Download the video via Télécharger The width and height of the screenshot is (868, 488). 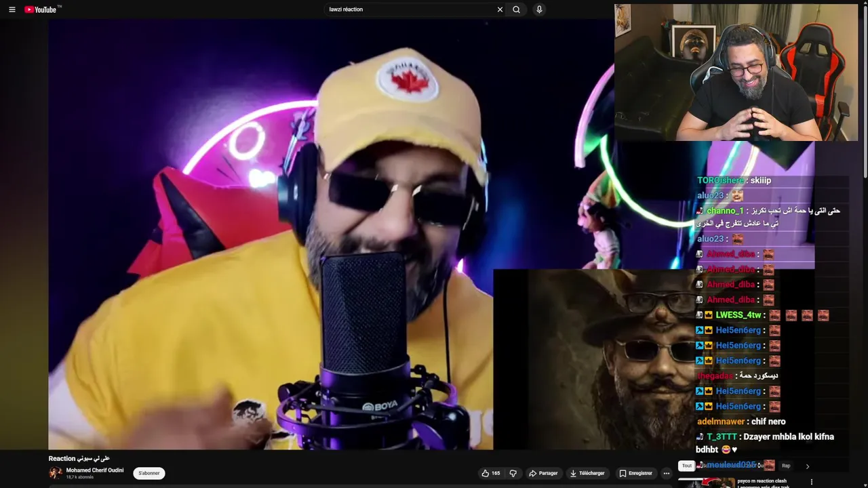click(x=587, y=473)
